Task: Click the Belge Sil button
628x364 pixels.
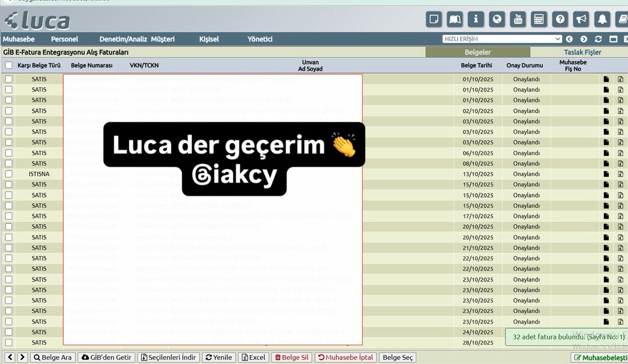Action: point(291,357)
